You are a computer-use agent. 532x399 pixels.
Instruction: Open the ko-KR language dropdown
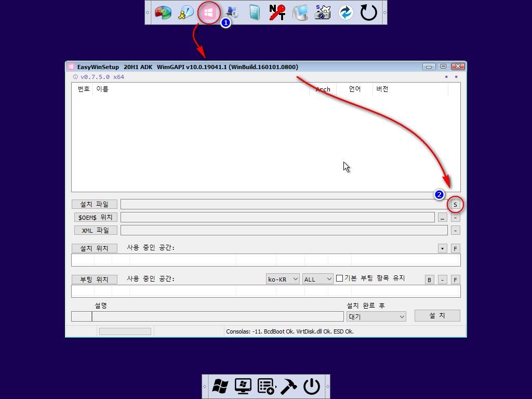coord(283,279)
